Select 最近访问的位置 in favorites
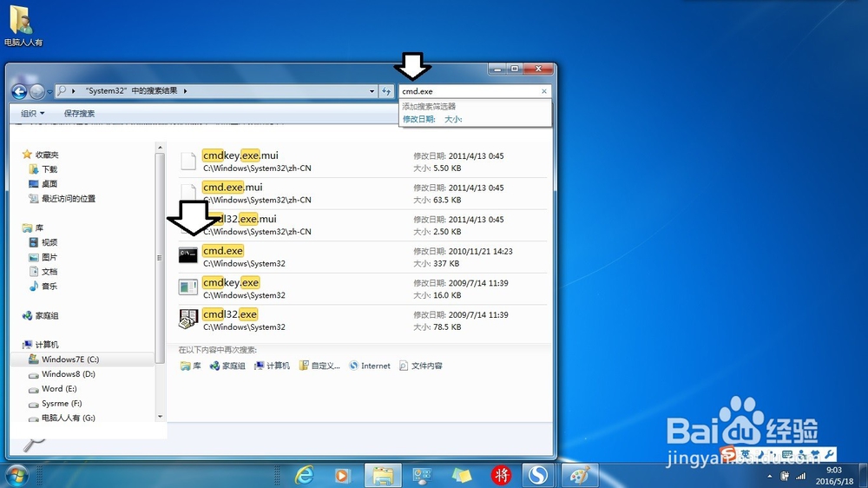868x488 pixels. click(68, 198)
